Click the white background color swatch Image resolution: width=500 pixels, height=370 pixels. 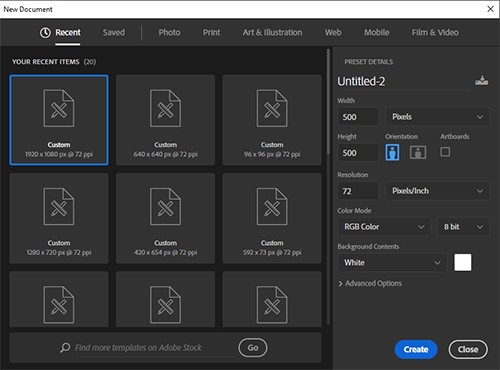click(x=463, y=262)
